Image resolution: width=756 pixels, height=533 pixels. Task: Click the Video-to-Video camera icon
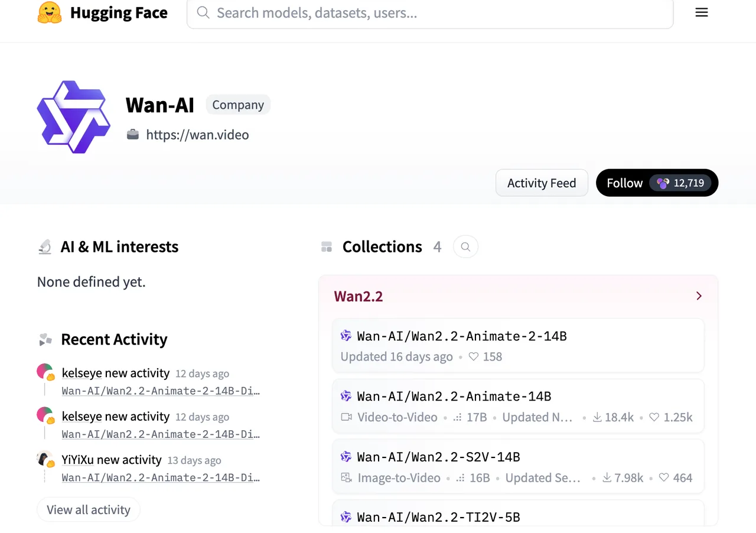pyautogui.click(x=347, y=417)
